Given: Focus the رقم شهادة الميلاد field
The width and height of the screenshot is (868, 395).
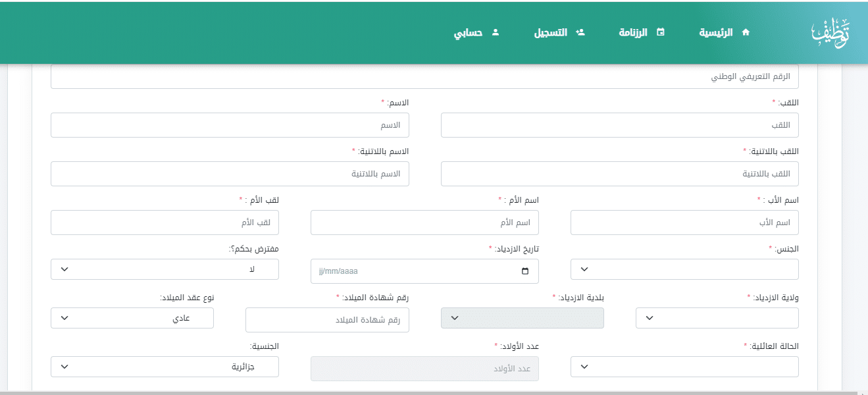Looking at the screenshot, I should pos(327,320).
